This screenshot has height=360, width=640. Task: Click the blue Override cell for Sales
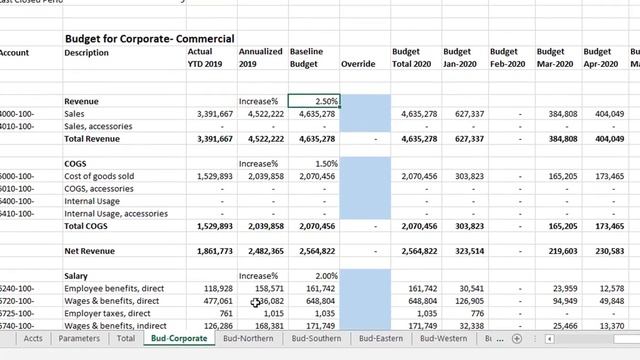365,114
